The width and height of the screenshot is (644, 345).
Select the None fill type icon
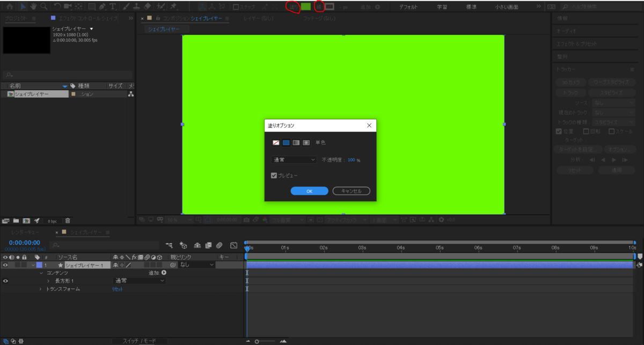pyautogui.click(x=276, y=143)
